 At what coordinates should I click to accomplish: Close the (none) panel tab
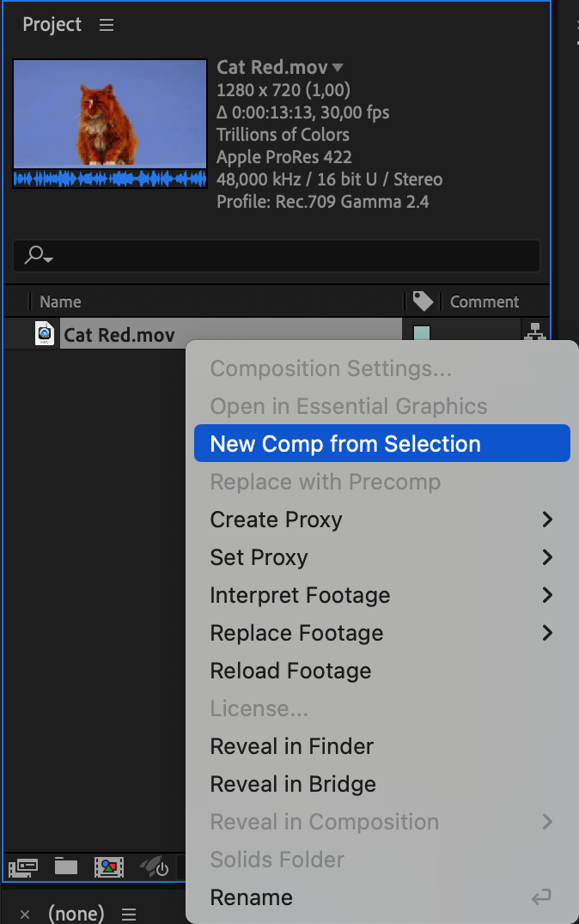tap(25, 915)
